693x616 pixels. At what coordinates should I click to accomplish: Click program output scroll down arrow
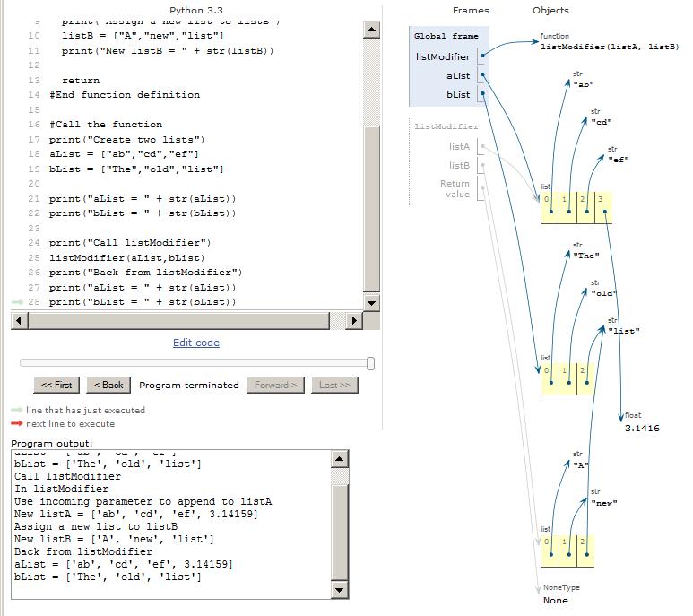pyautogui.click(x=340, y=590)
